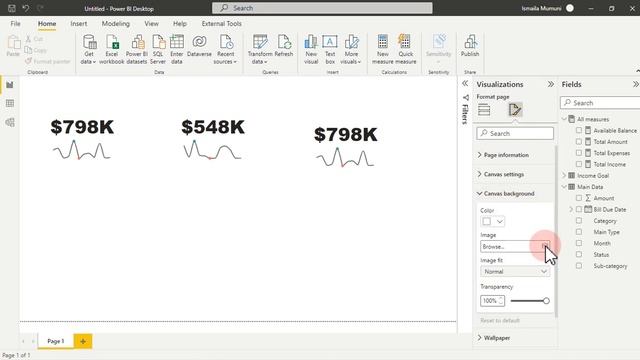This screenshot has height=360, width=640.
Task: Open the Filters pane
Action: [x=465, y=110]
